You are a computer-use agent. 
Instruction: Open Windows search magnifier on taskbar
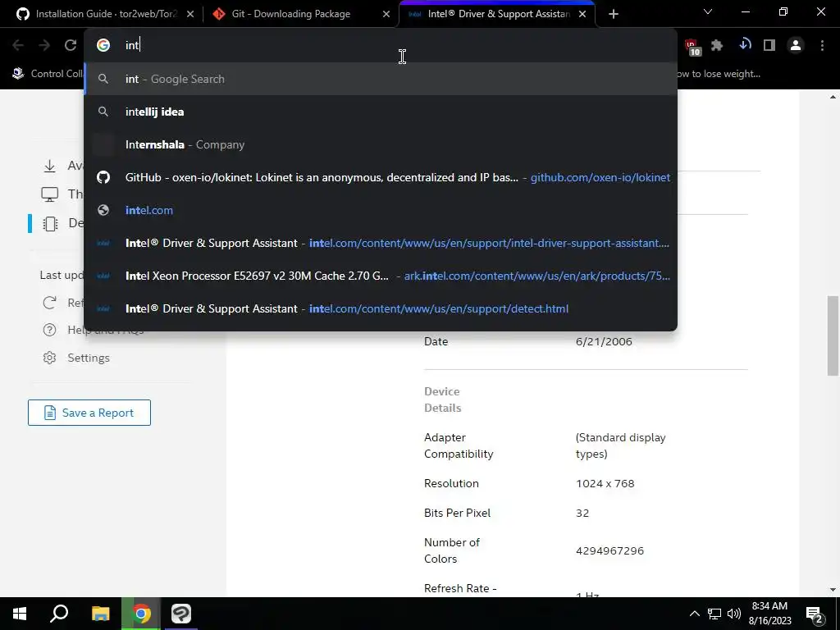click(x=59, y=614)
